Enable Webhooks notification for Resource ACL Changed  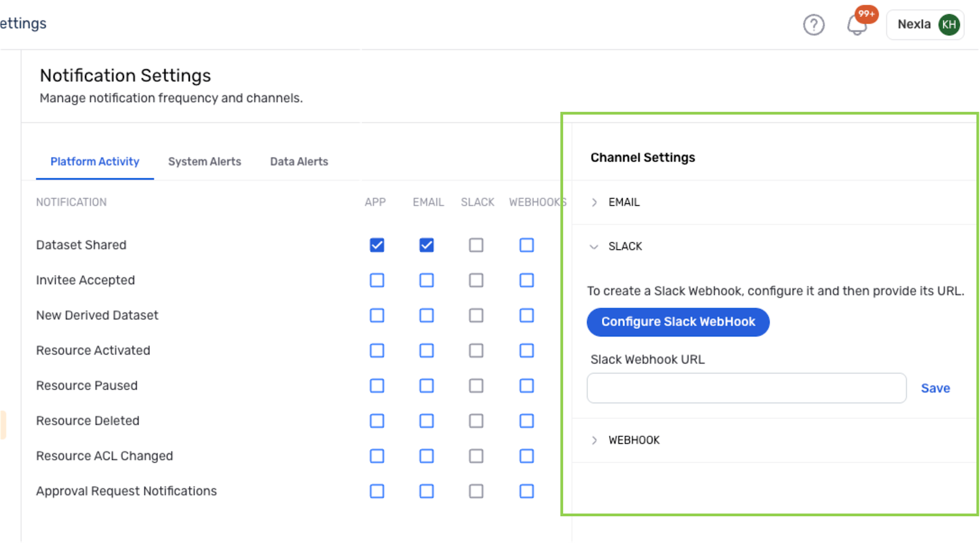527,456
